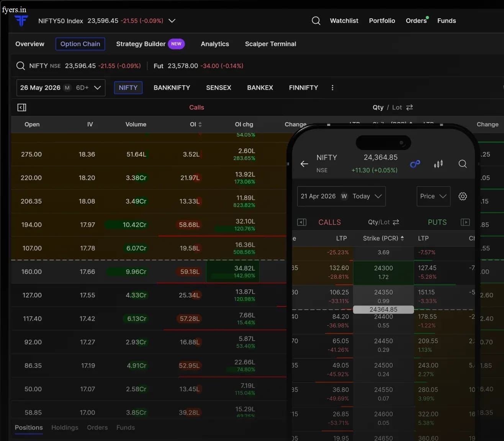The height and width of the screenshot is (441, 504).
Task: Select BANKNIFTY index
Action: pos(172,88)
